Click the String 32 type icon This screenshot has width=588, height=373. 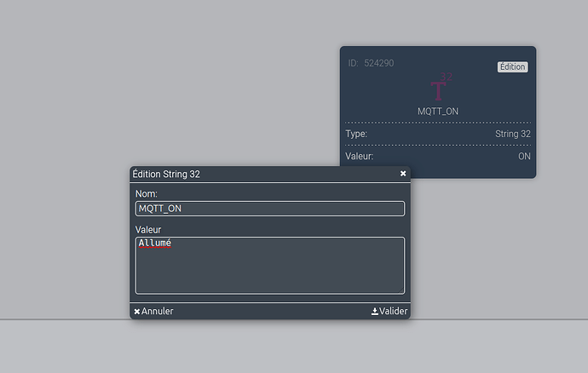click(x=439, y=89)
